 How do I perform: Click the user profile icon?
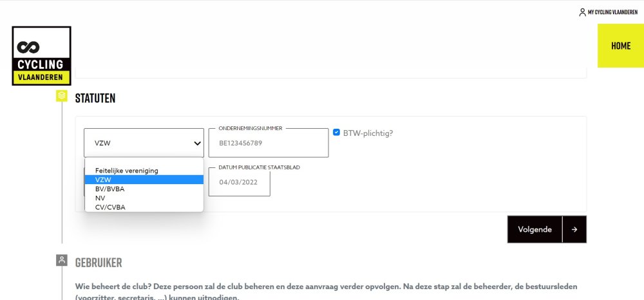pos(582,12)
